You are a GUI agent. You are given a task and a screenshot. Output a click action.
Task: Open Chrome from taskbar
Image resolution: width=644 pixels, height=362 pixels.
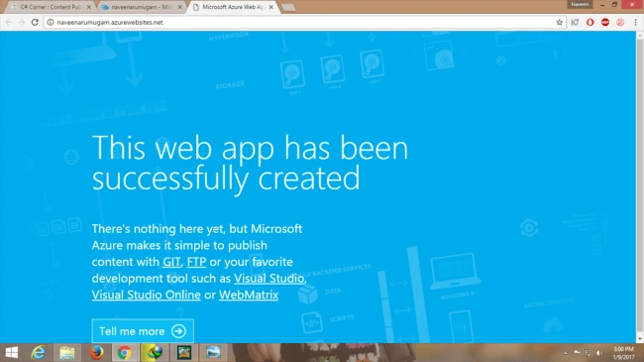125,352
